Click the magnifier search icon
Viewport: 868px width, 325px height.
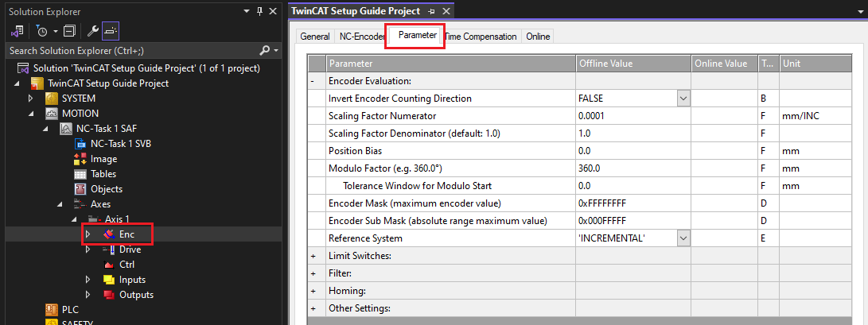[265, 51]
